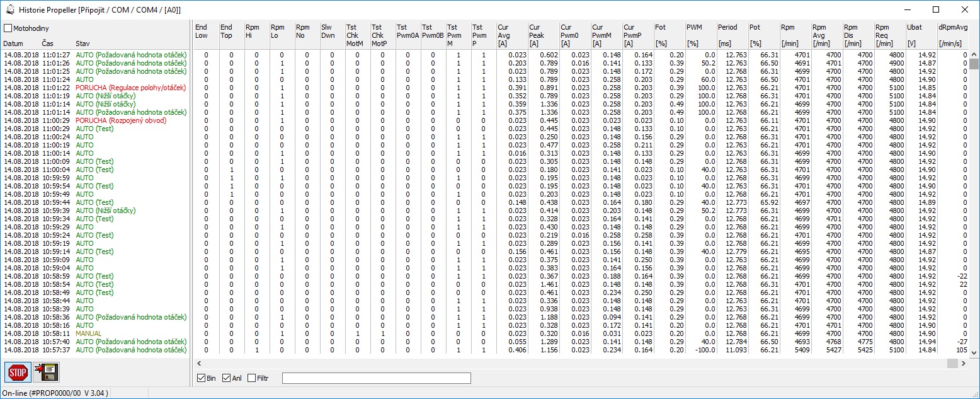980x399 pixels.
Task: Click the horizontal scrollbar right arrow
Action: [964, 364]
